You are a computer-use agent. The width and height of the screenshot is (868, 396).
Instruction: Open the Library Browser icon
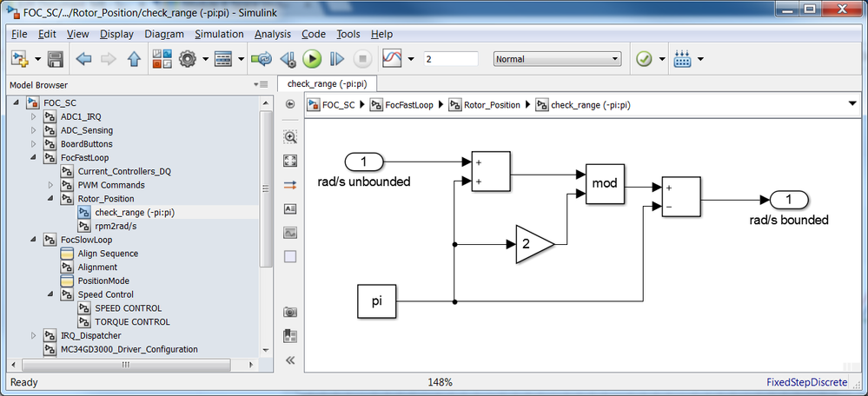[162, 59]
